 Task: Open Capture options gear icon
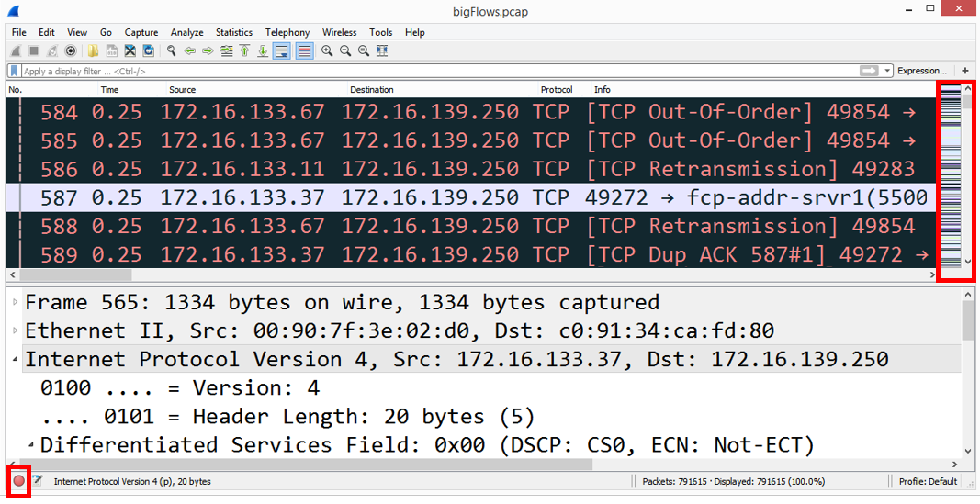coord(71,51)
